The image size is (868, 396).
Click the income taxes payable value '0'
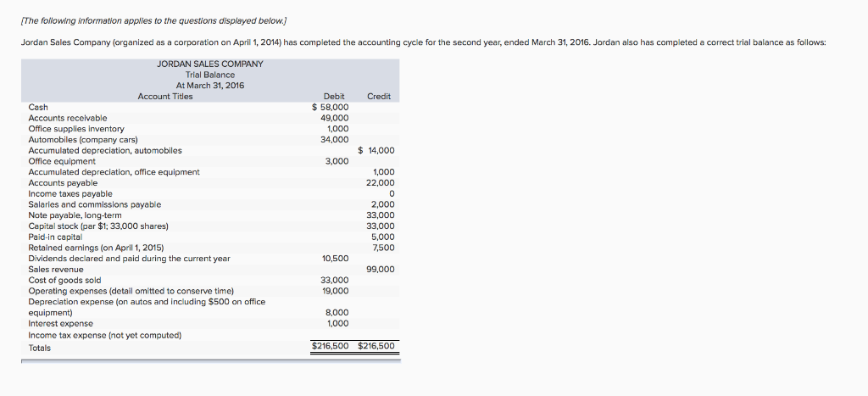pyautogui.click(x=392, y=194)
